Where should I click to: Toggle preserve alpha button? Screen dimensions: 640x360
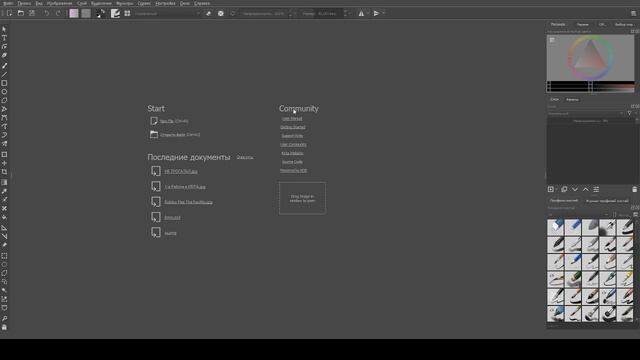tap(221, 13)
